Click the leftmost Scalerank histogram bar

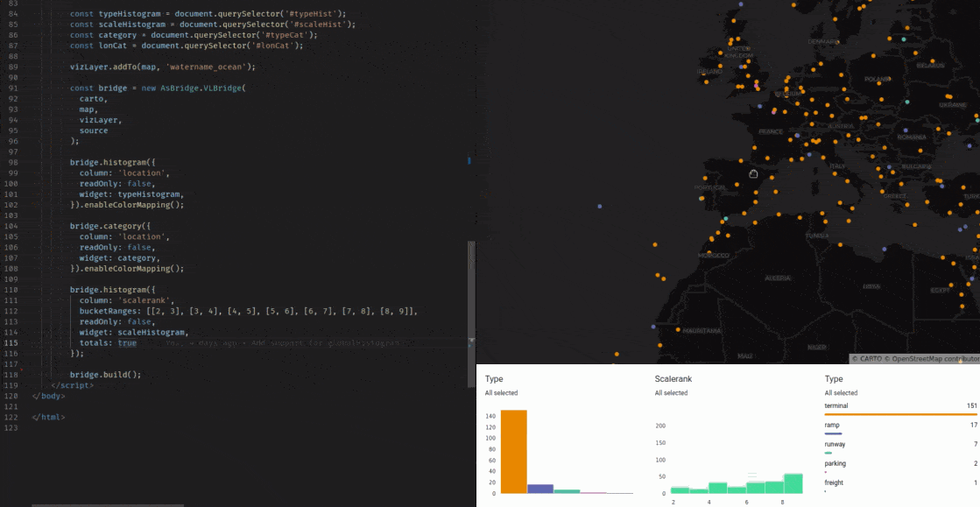point(680,489)
